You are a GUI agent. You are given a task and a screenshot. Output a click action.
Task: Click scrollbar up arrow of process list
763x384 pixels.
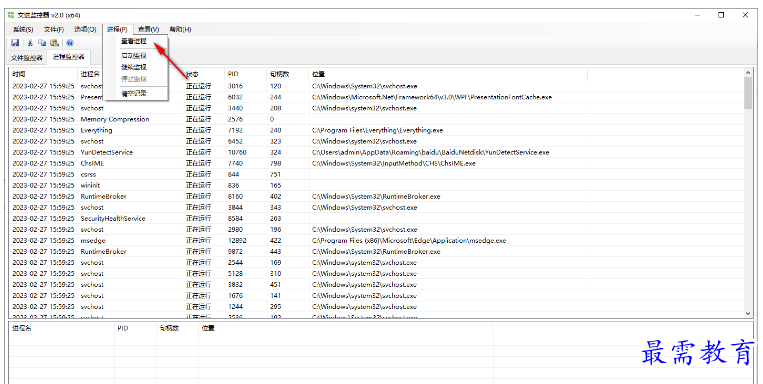pyautogui.click(x=748, y=73)
